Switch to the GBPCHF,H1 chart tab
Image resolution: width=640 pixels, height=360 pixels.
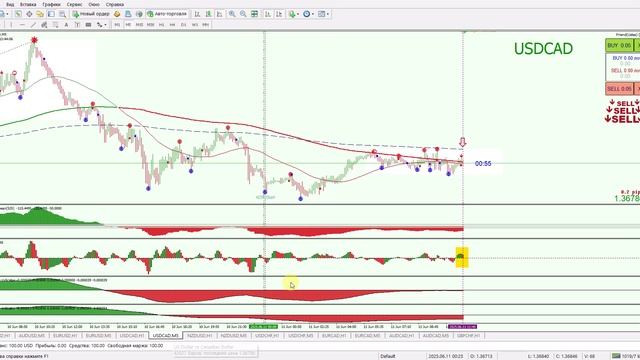tap(469, 336)
